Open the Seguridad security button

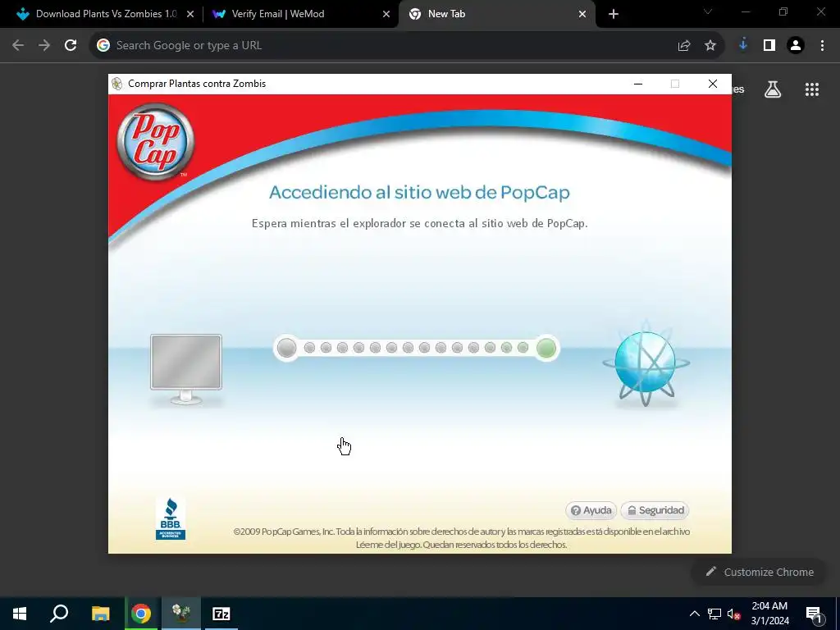pos(655,510)
